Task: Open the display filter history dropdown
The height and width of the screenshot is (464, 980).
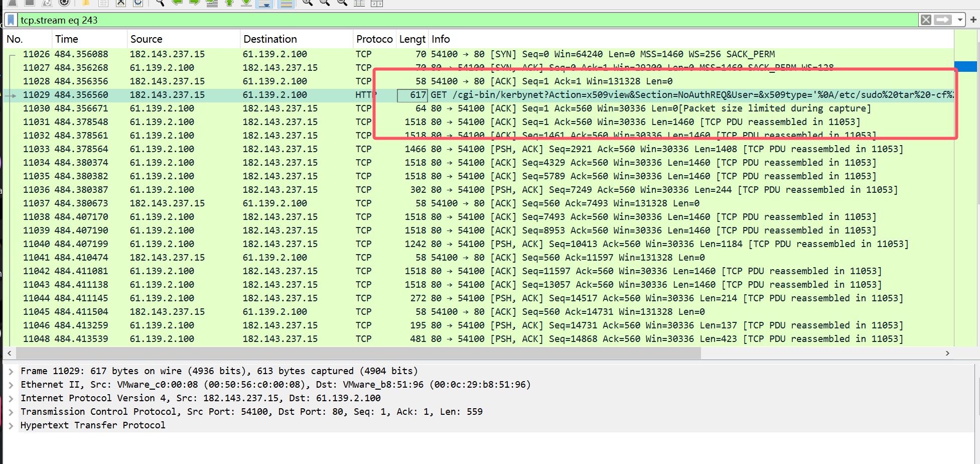Action: (960, 20)
